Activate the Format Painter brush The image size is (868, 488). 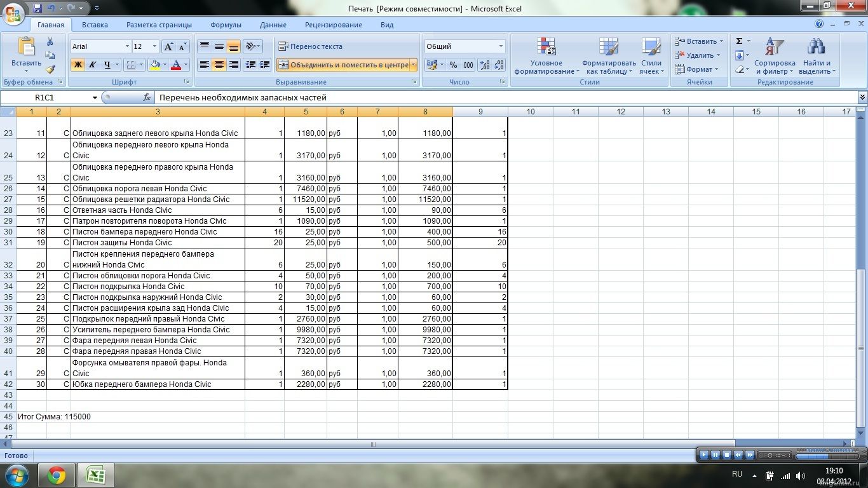click(x=50, y=69)
